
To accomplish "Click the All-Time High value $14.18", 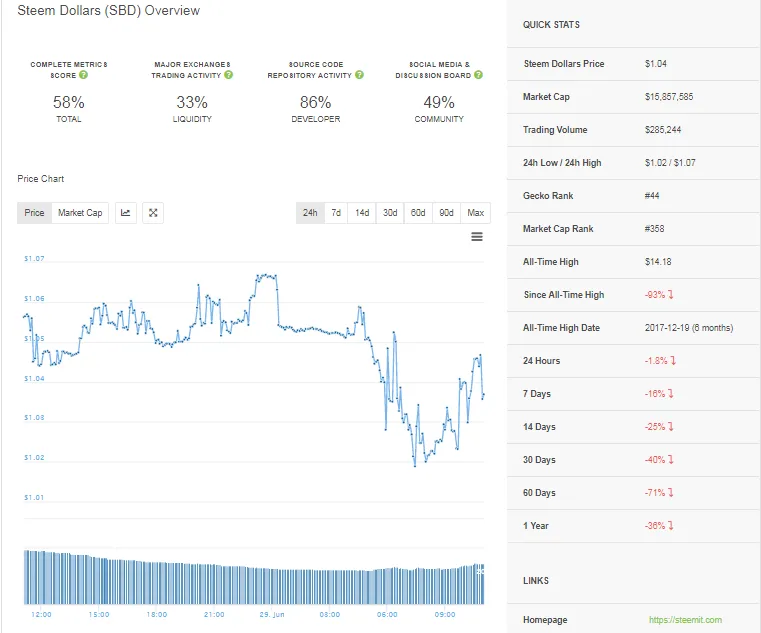I will coord(658,262).
